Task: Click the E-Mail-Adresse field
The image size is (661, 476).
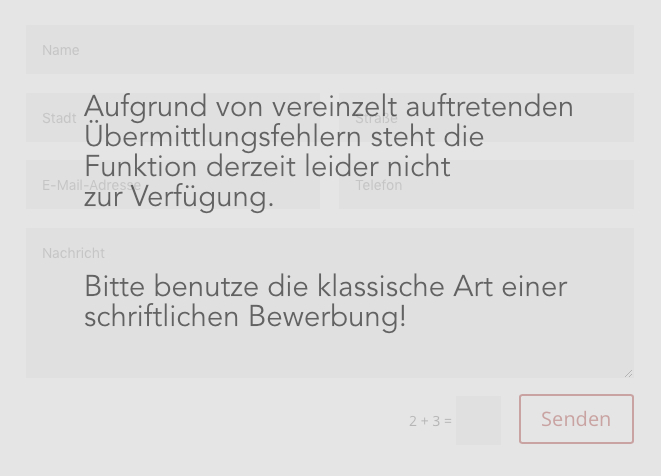Action: click(x=173, y=185)
